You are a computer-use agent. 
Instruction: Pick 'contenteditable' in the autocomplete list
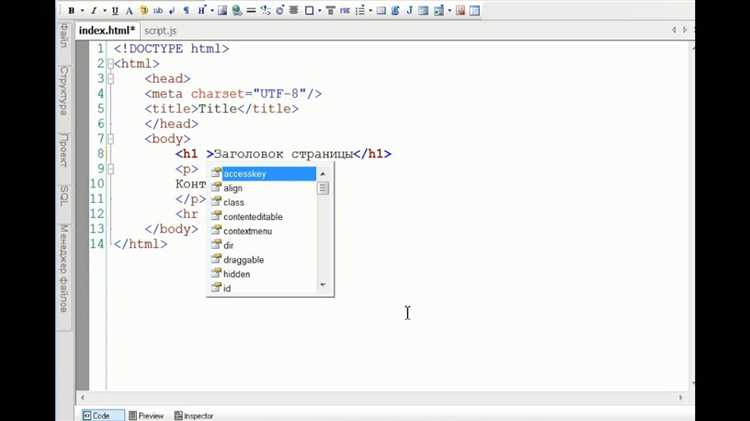coord(252,217)
